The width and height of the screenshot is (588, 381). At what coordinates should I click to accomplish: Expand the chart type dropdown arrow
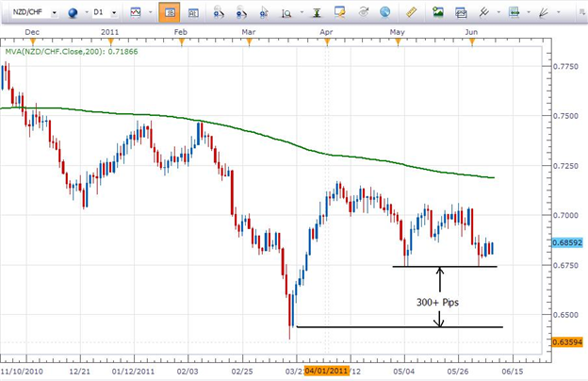151,12
